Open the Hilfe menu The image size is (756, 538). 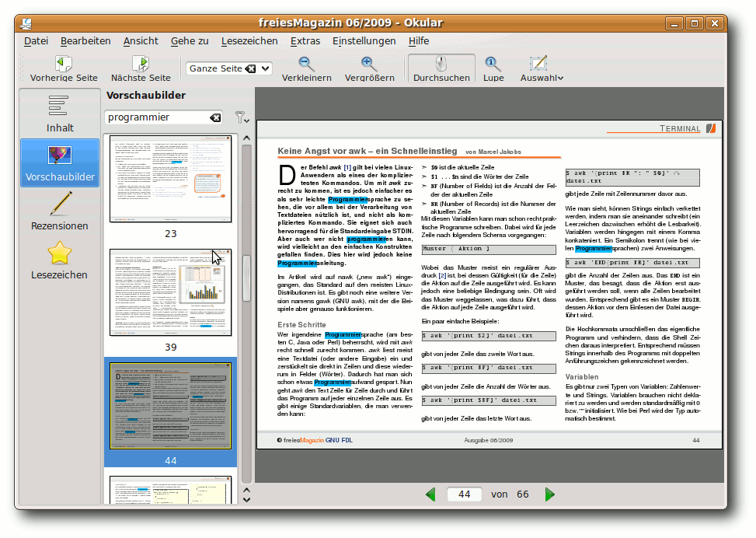point(419,41)
